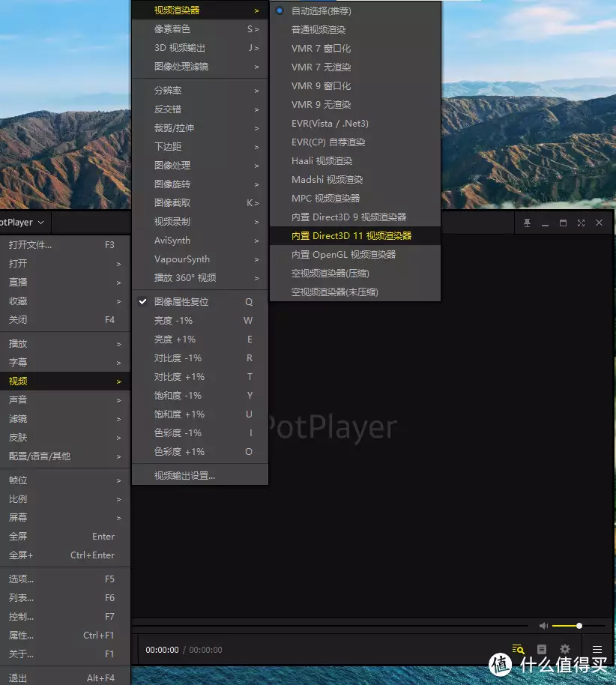This screenshot has width=616, height=685.
Task: Open 视频录制 submenu
Action: click(x=200, y=222)
